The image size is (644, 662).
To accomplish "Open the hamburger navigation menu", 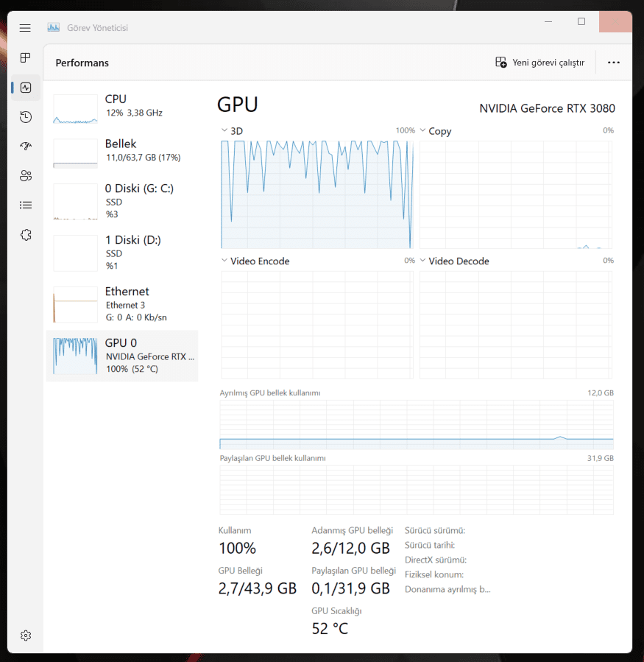I will pos(25,28).
